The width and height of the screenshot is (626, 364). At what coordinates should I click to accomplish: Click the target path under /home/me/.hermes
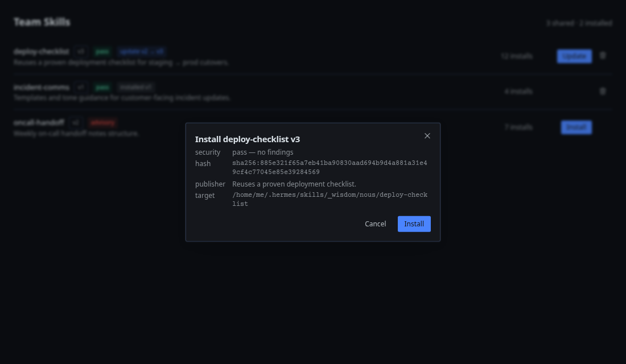pyautogui.click(x=330, y=199)
